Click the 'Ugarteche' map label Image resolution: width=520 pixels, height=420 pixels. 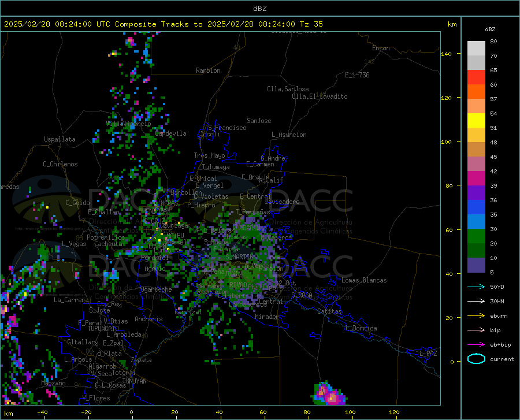point(156,289)
